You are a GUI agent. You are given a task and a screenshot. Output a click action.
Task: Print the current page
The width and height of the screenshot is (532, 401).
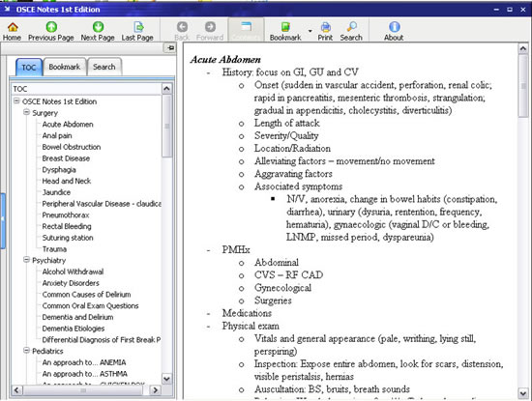pos(325,31)
